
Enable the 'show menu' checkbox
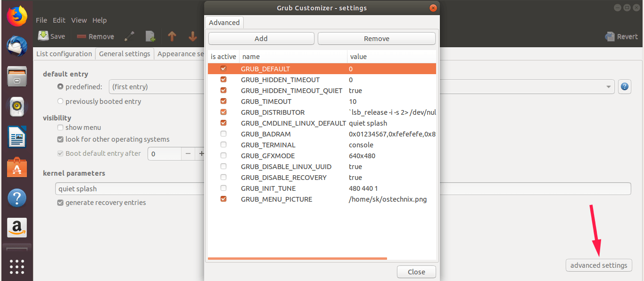[x=60, y=127]
